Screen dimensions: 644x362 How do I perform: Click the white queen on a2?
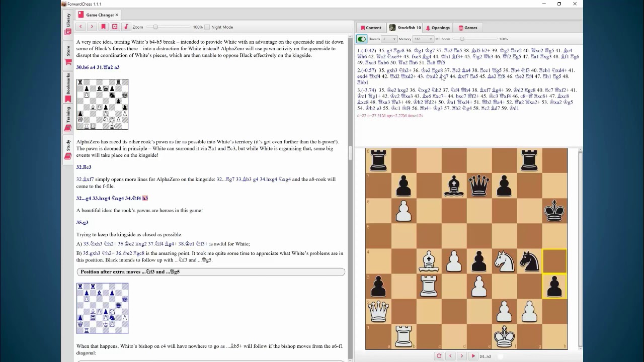(x=378, y=311)
